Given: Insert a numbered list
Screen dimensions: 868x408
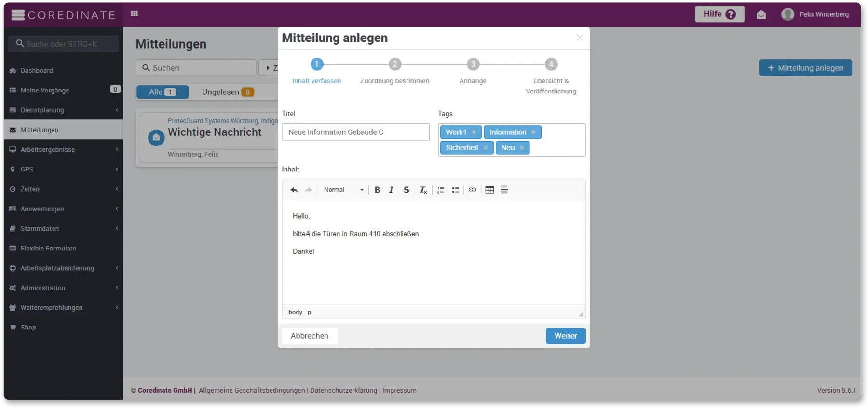Looking at the screenshot, I should coord(441,190).
